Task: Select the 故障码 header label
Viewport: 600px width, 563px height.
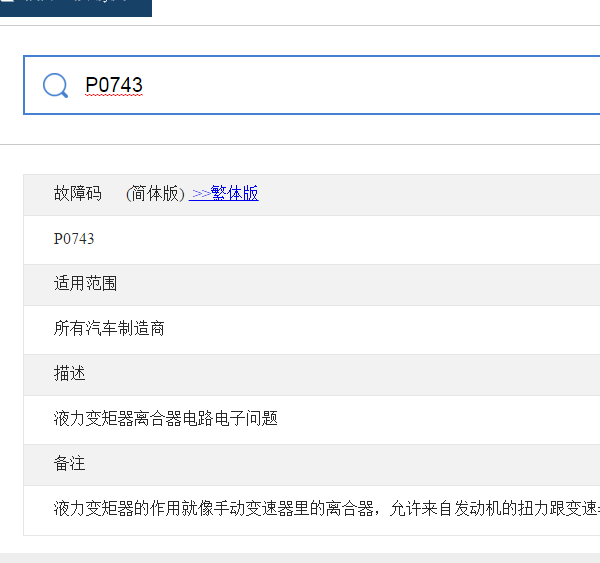Action: pyautogui.click(x=78, y=193)
